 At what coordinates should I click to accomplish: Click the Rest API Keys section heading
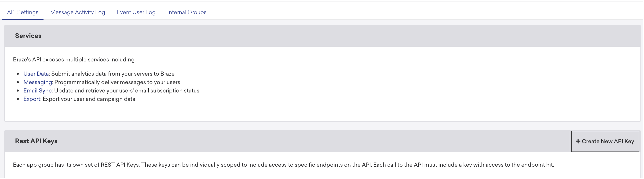tap(36, 141)
